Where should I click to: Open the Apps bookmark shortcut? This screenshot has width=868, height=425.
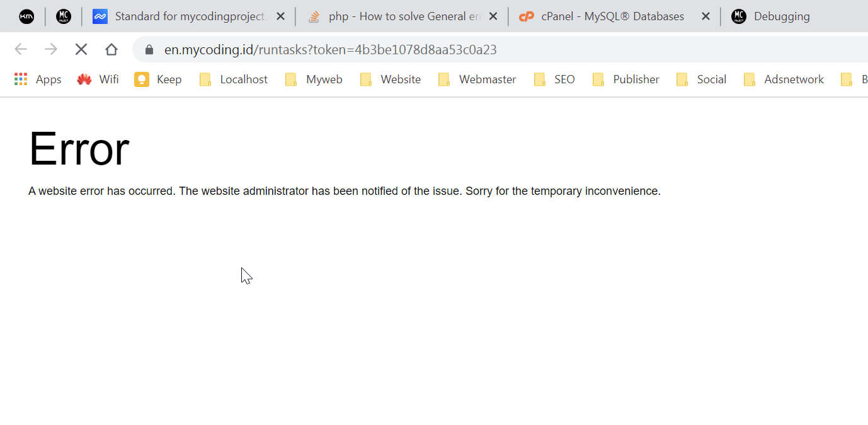[x=38, y=79]
